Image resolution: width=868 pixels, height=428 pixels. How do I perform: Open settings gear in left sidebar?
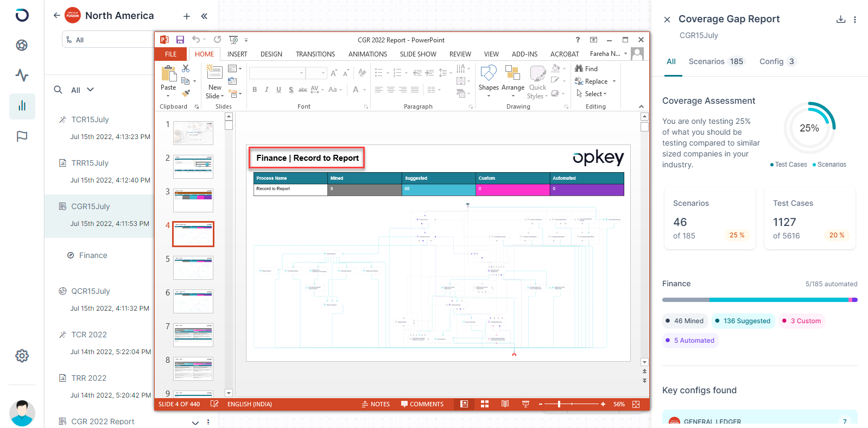[22, 356]
